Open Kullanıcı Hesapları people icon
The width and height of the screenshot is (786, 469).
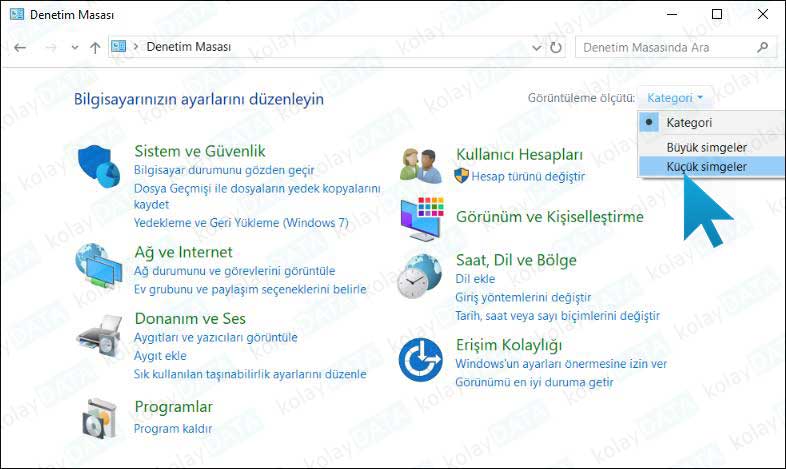pos(421,166)
